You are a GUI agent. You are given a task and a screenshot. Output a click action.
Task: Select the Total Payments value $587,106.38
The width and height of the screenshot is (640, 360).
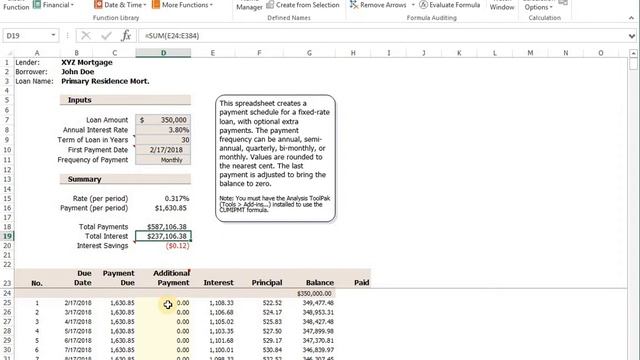pyautogui.click(x=163, y=227)
